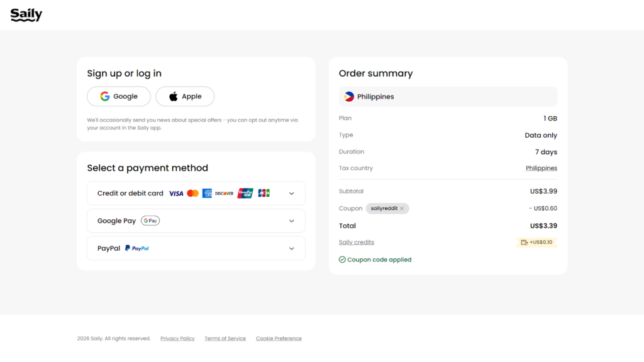
Task: Click the Mastercard logo icon
Action: [x=192, y=194]
